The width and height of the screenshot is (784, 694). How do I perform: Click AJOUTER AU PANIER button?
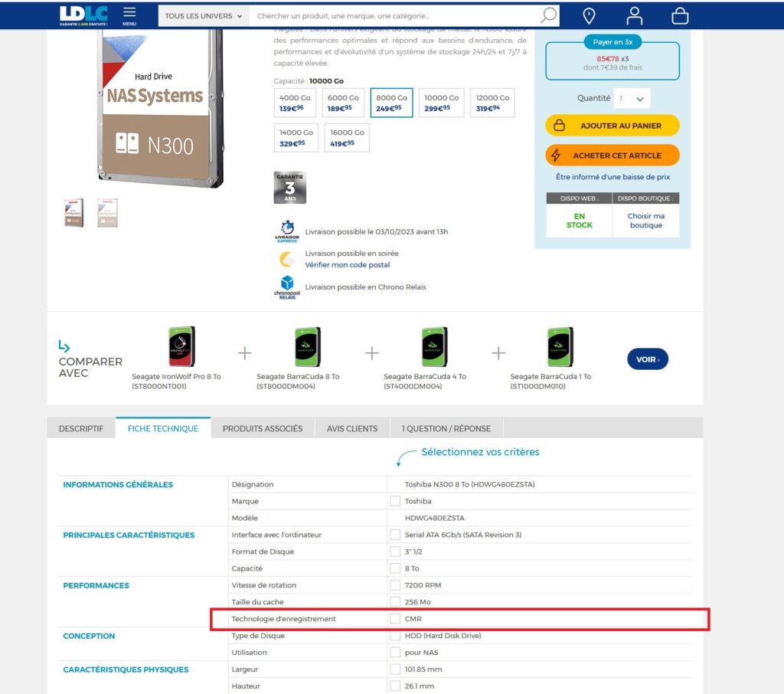[612, 126]
